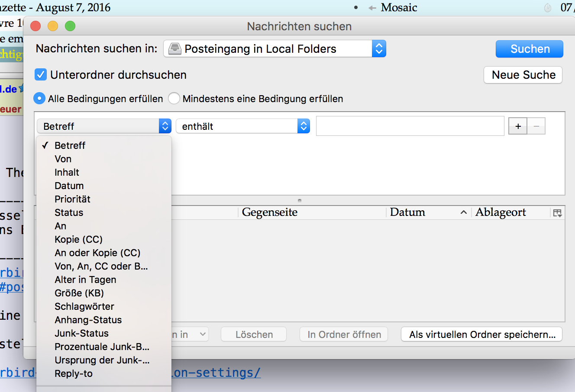The image size is (575, 392).
Task: Choose Kopie (CC) from the menu
Action: (x=104, y=239)
